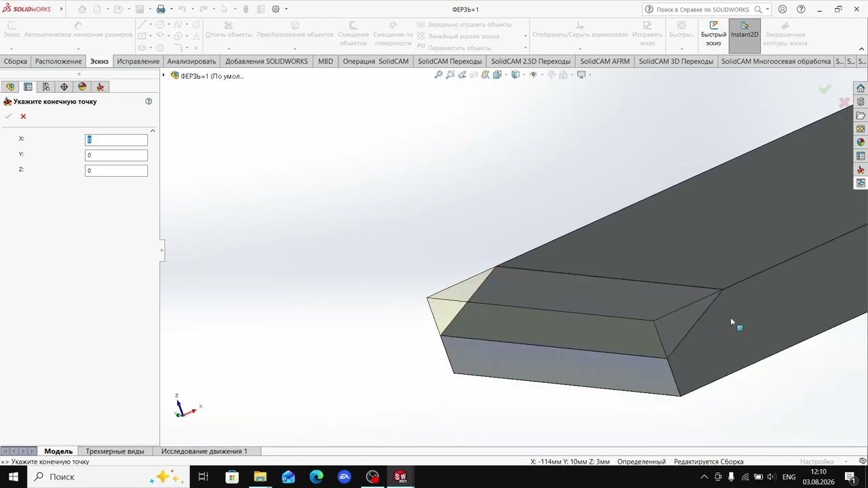Open the SolidCAM 2.5D Переходы tab
Image resolution: width=868 pixels, height=488 pixels.
tap(530, 61)
